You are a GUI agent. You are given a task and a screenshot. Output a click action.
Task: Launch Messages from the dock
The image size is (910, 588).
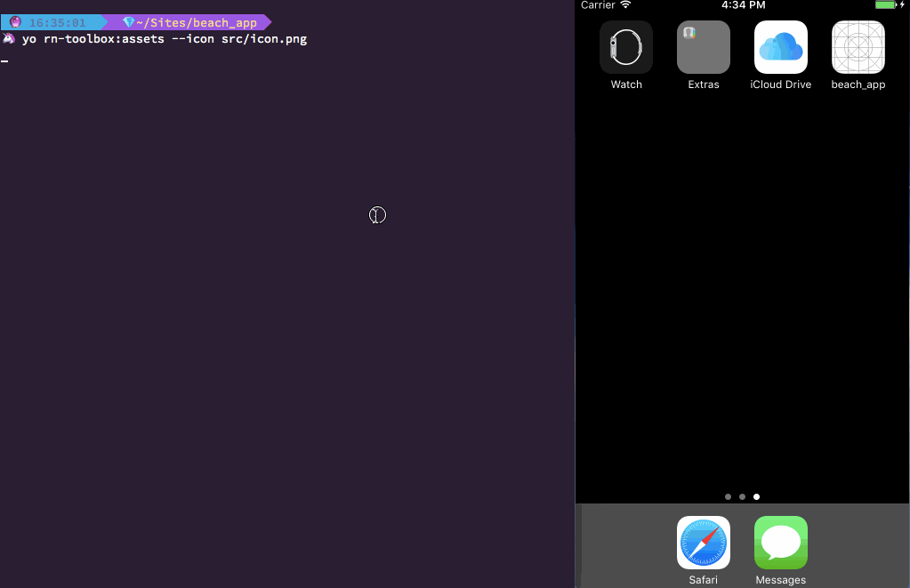click(x=780, y=543)
